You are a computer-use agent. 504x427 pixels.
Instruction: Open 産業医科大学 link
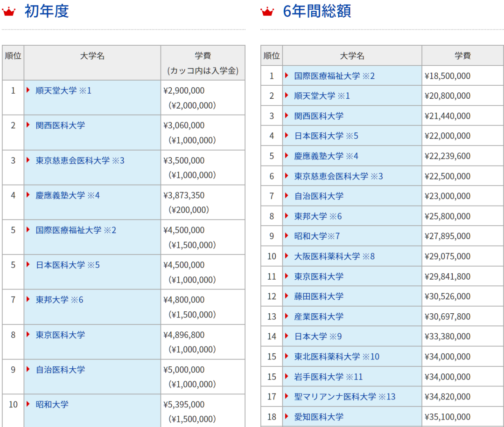point(319,317)
